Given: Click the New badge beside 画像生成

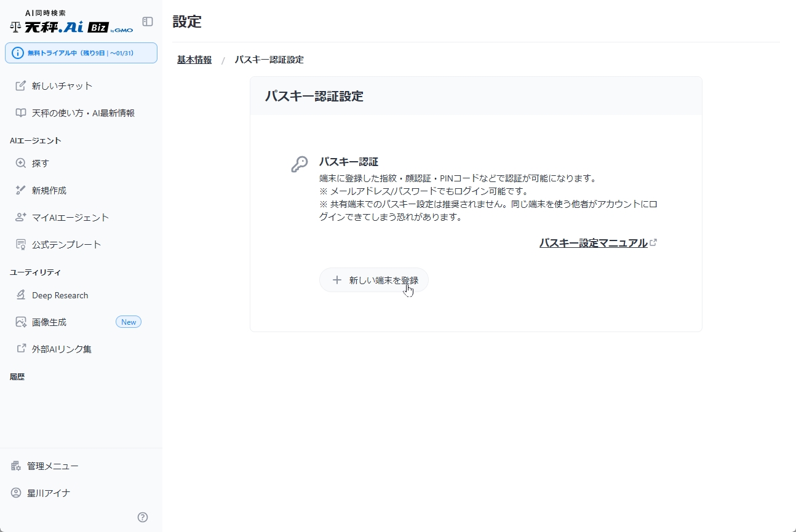Looking at the screenshot, I should (x=128, y=322).
